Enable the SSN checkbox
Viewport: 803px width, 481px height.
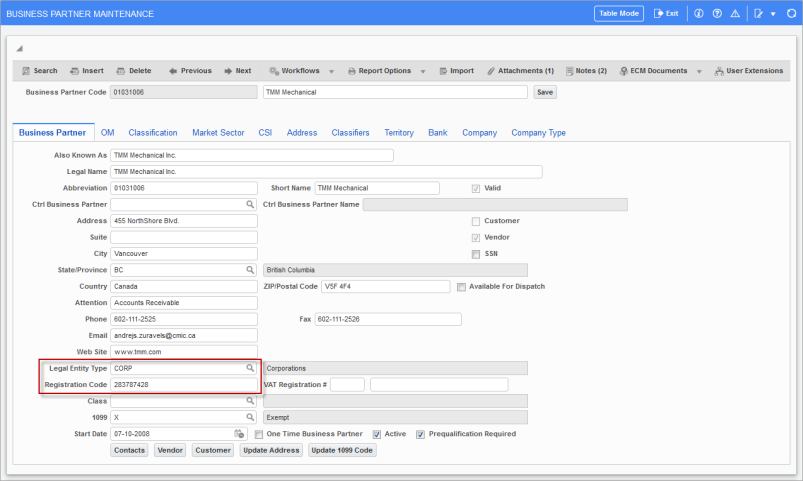(x=476, y=254)
